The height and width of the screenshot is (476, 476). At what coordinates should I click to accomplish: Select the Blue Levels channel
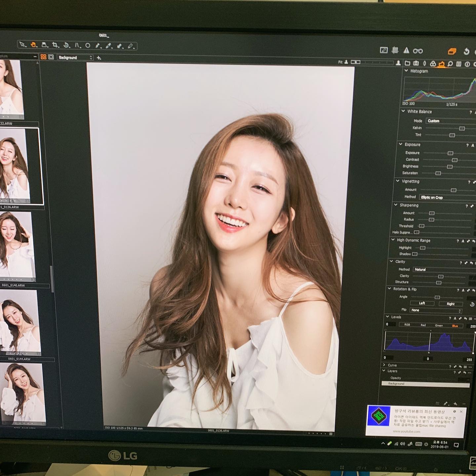click(x=455, y=326)
